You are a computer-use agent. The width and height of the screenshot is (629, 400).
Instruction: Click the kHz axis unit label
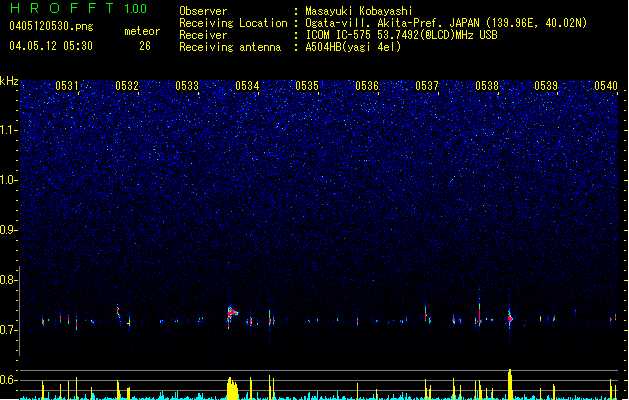tap(9, 81)
